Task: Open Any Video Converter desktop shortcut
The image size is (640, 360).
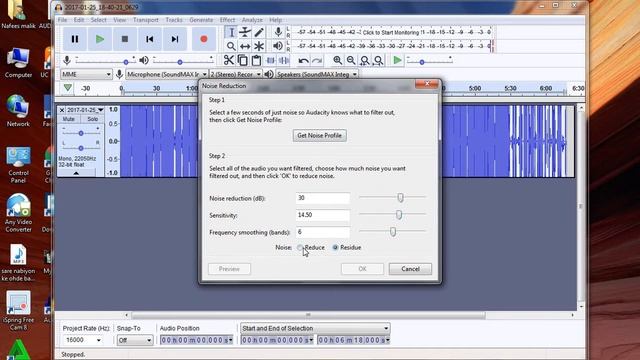Action: pos(18,213)
